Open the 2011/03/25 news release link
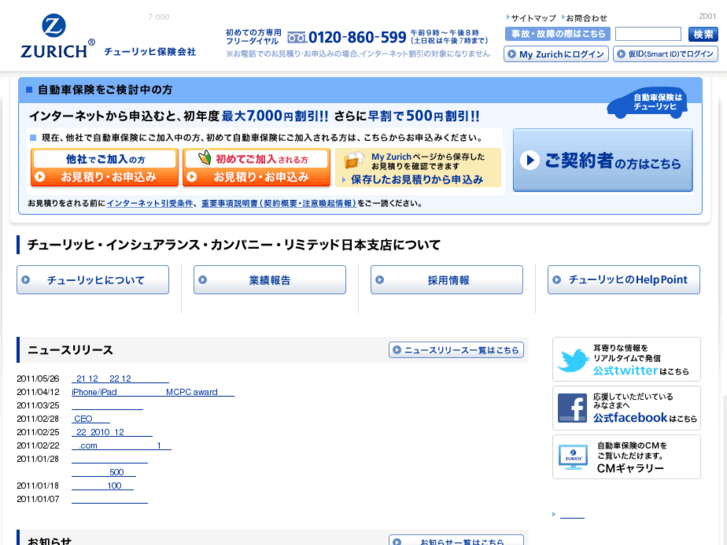The height and width of the screenshot is (545, 727). [x=107, y=405]
